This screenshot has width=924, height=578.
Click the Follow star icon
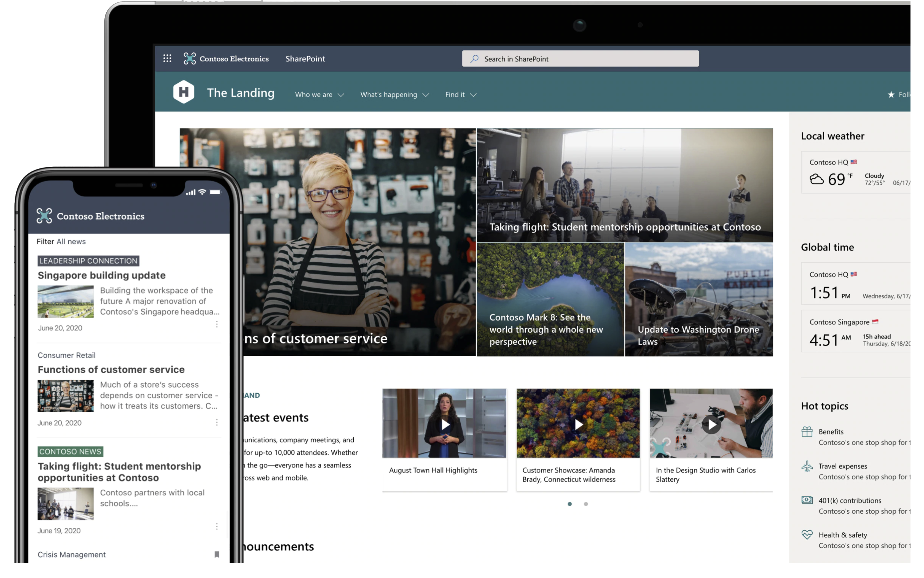coord(891,94)
